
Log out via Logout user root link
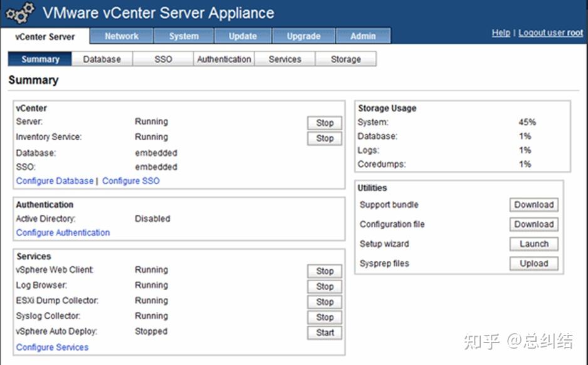click(550, 33)
